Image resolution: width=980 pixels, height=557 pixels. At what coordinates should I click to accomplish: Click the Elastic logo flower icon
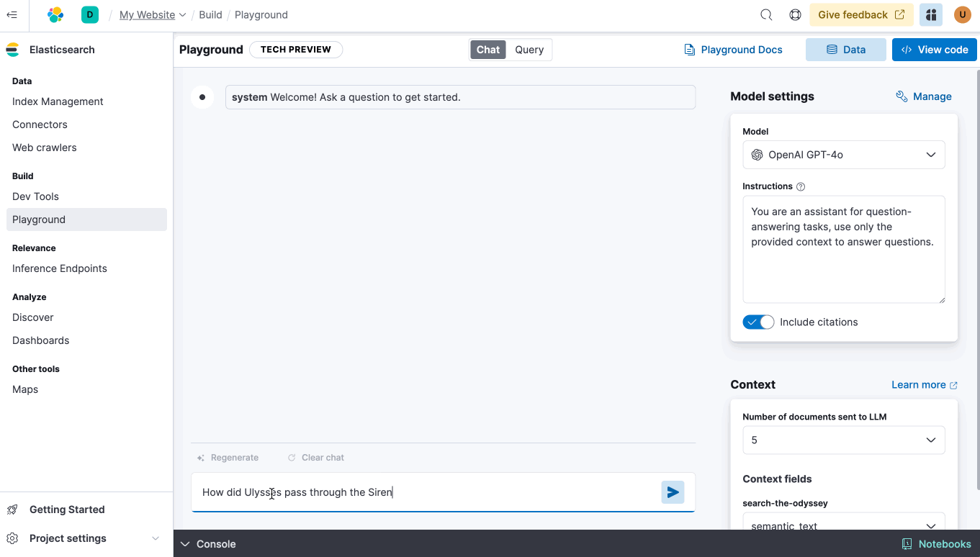point(55,14)
